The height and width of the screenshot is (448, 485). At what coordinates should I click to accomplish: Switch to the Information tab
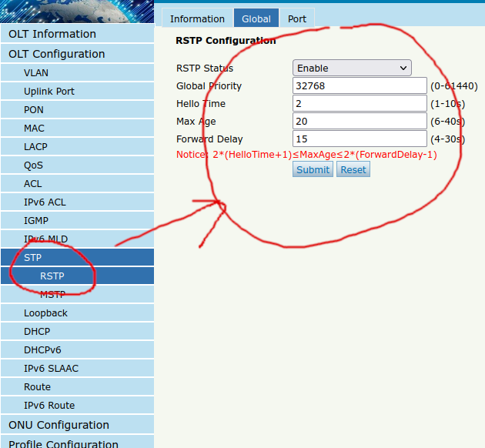pos(197,19)
